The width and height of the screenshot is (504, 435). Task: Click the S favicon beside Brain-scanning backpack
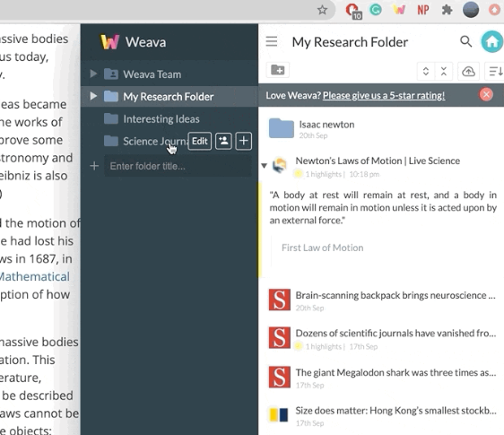(x=279, y=300)
